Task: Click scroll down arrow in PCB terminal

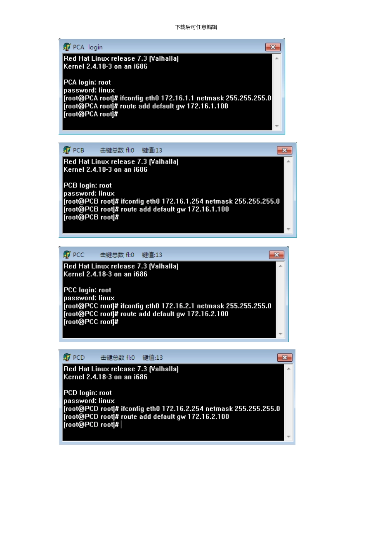Action: click(x=288, y=229)
